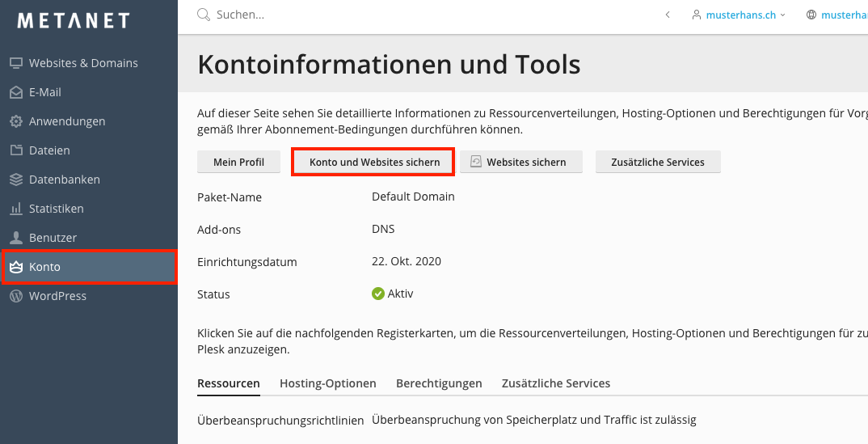
Task: Open the globe subscription selector dropdown
Action: click(x=837, y=15)
